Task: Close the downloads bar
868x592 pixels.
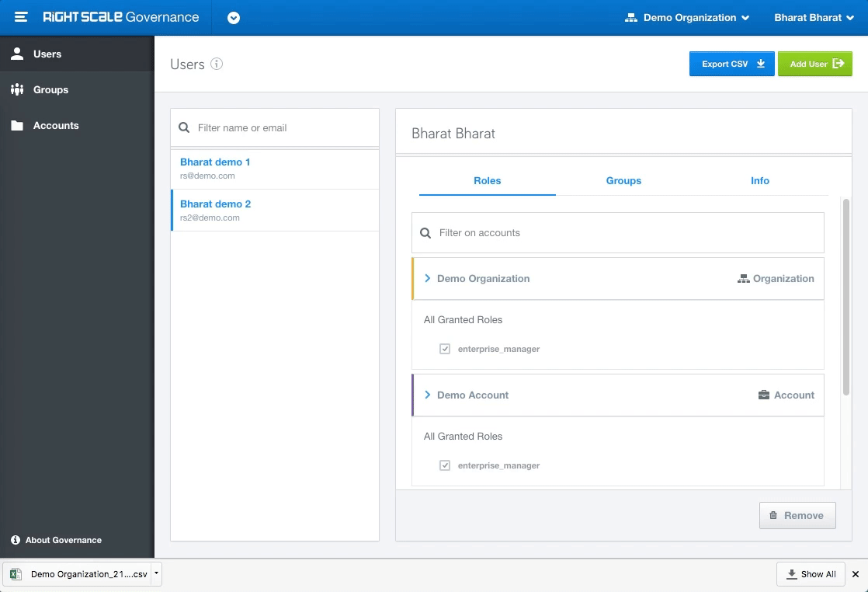Action: (x=856, y=574)
